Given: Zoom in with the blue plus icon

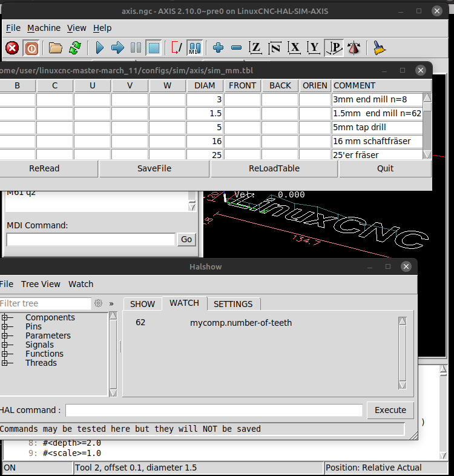Looking at the screenshot, I should pos(218,48).
